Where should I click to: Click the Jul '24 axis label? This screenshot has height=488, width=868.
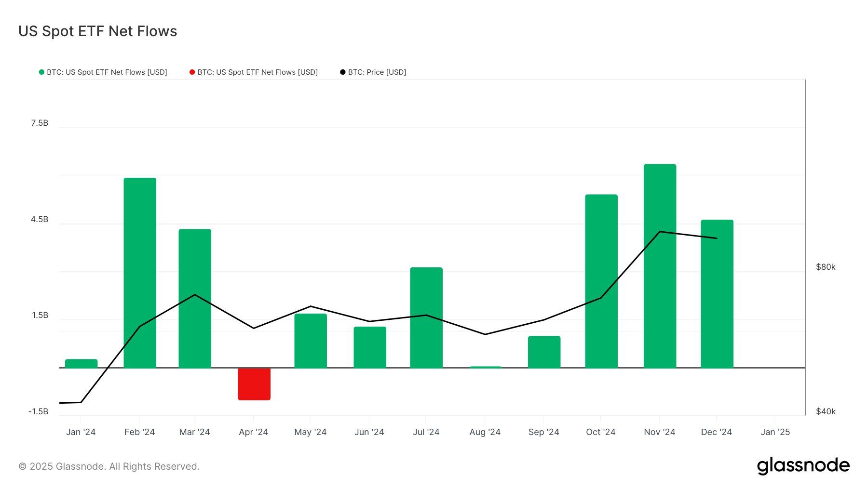click(x=427, y=432)
